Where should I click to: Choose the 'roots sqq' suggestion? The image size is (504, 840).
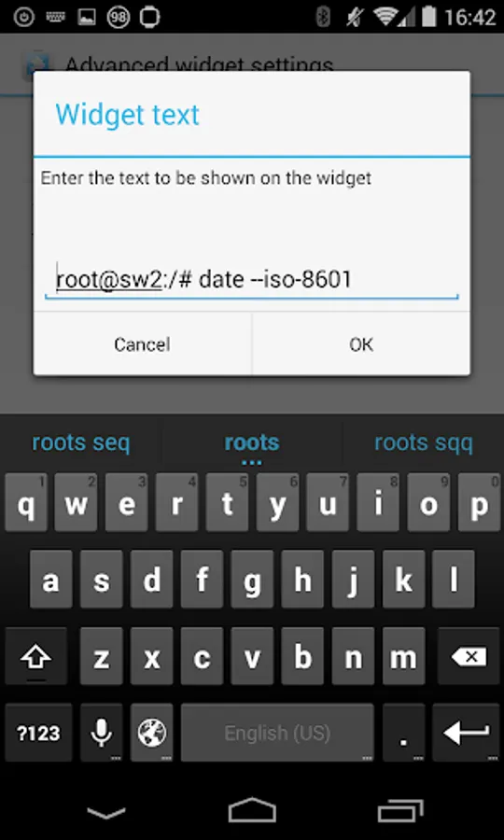coord(423,442)
